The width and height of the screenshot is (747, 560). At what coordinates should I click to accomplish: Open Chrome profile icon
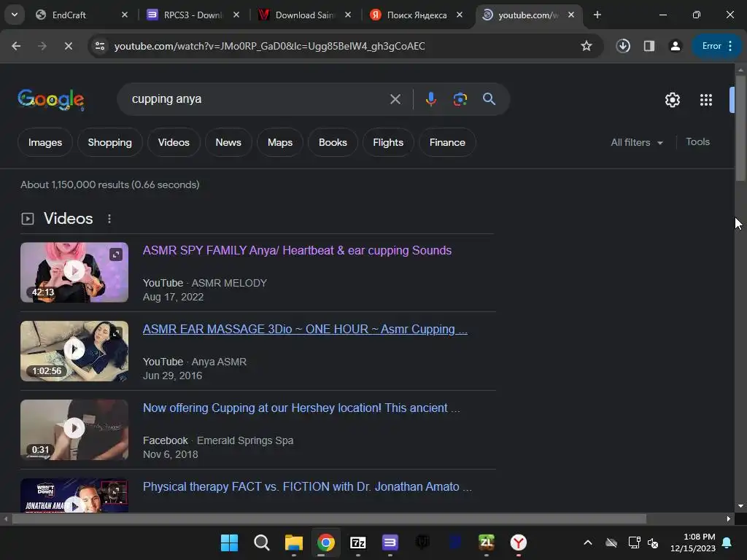(x=675, y=46)
